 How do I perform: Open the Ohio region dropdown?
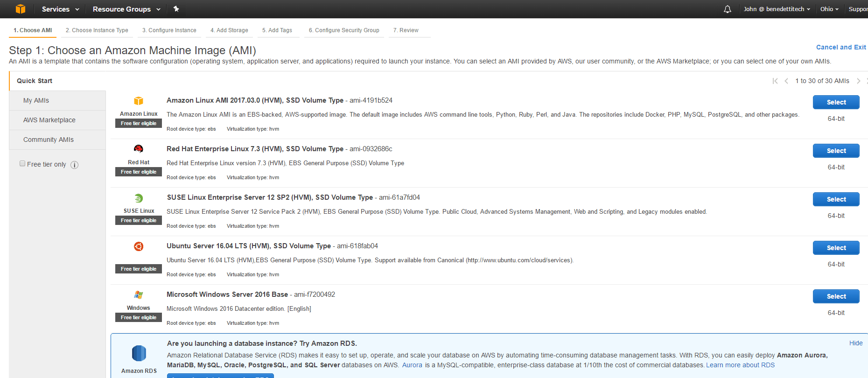pyautogui.click(x=829, y=9)
